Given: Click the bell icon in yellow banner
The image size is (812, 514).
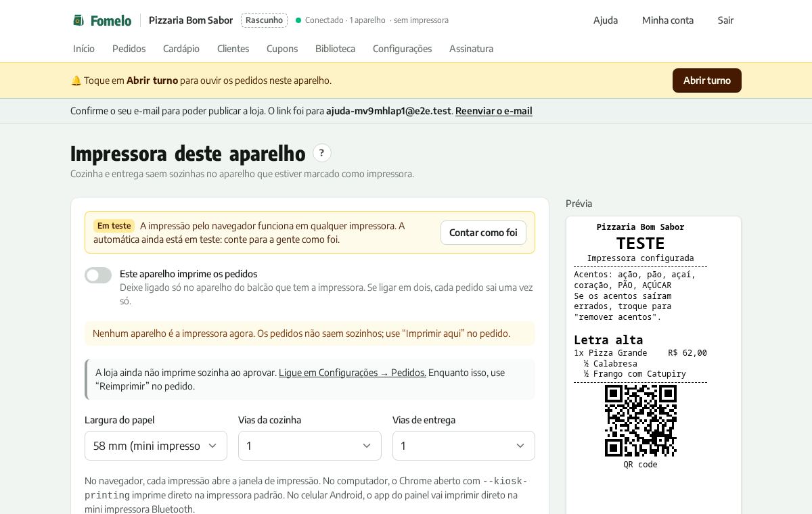Looking at the screenshot, I should tap(76, 80).
